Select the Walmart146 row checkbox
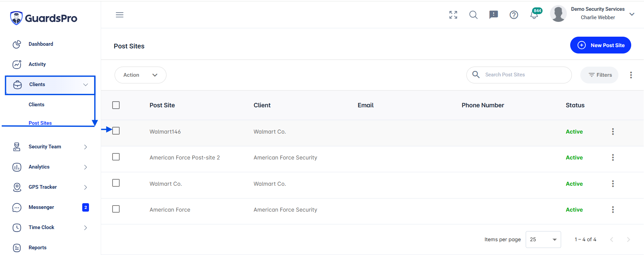 pyautogui.click(x=116, y=131)
